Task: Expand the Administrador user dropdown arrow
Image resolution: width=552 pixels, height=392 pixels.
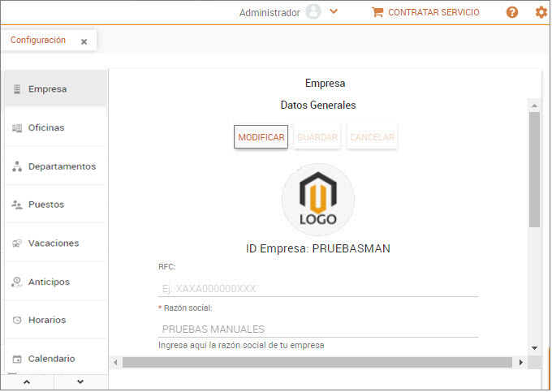Action: (x=334, y=12)
